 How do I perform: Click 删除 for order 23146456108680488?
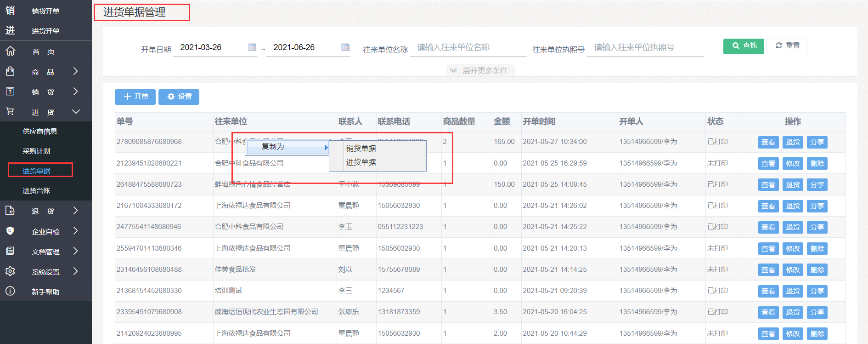click(817, 269)
